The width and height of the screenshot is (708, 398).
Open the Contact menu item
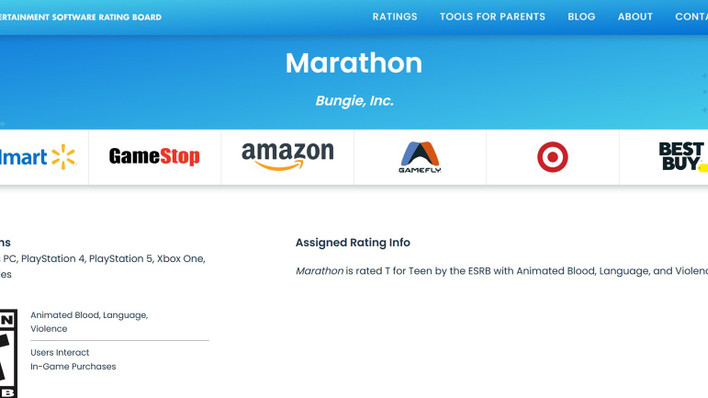pyautogui.click(x=691, y=17)
